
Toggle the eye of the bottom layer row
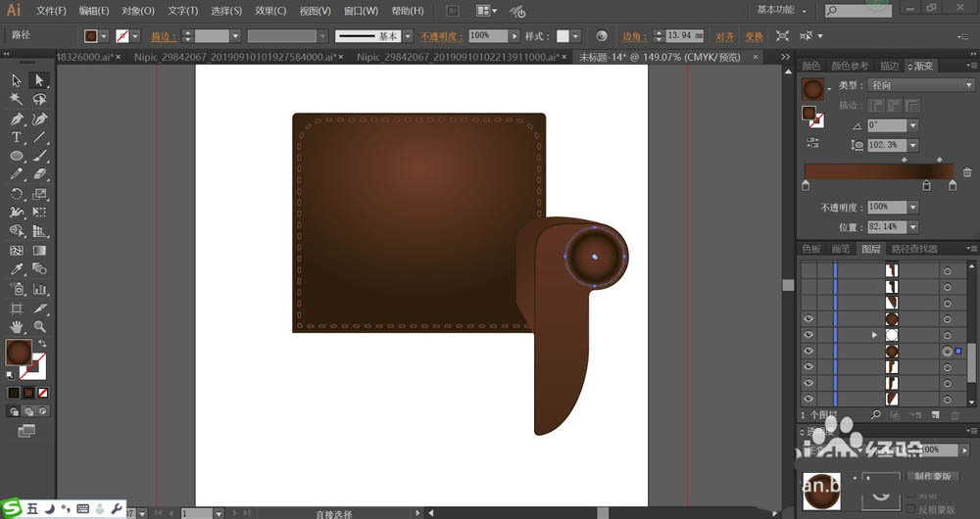[x=808, y=399]
